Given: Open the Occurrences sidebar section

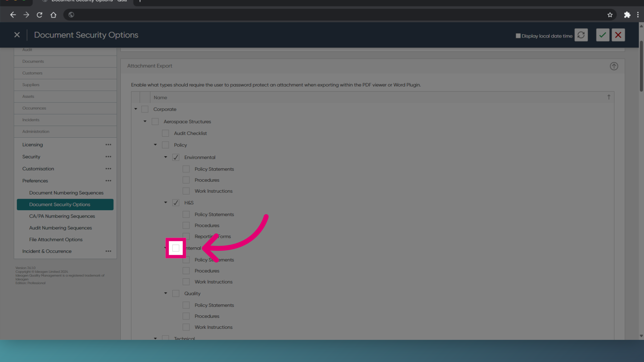Looking at the screenshot, I should tap(65, 108).
